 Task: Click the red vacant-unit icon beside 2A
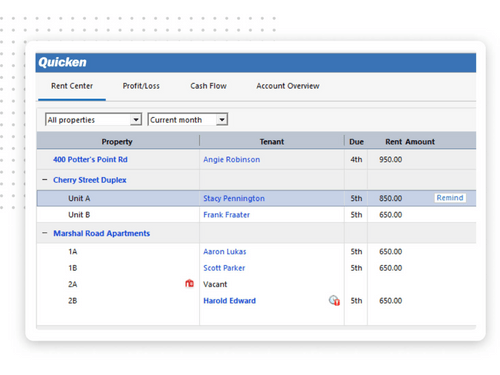tap(189, 283)
